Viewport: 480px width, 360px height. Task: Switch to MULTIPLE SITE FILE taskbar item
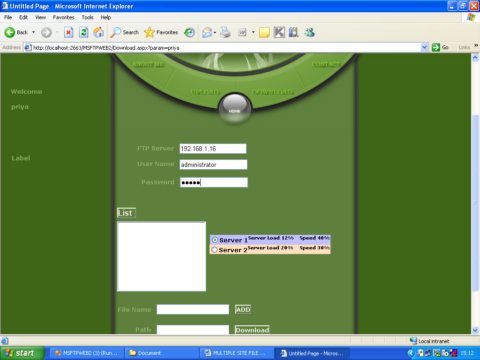pyautogui.click(x=236, y=353)
